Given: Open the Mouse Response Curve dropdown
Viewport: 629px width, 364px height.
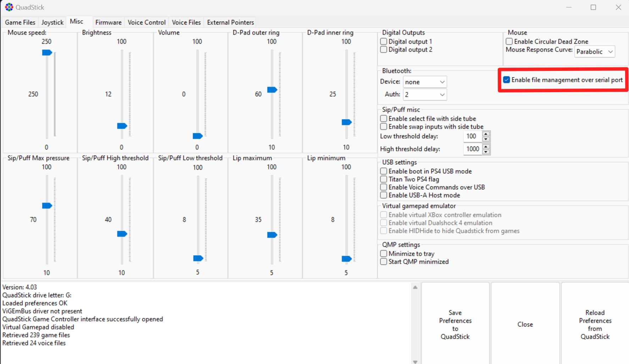Looking at the screenshot, I should tap(595, 52).
